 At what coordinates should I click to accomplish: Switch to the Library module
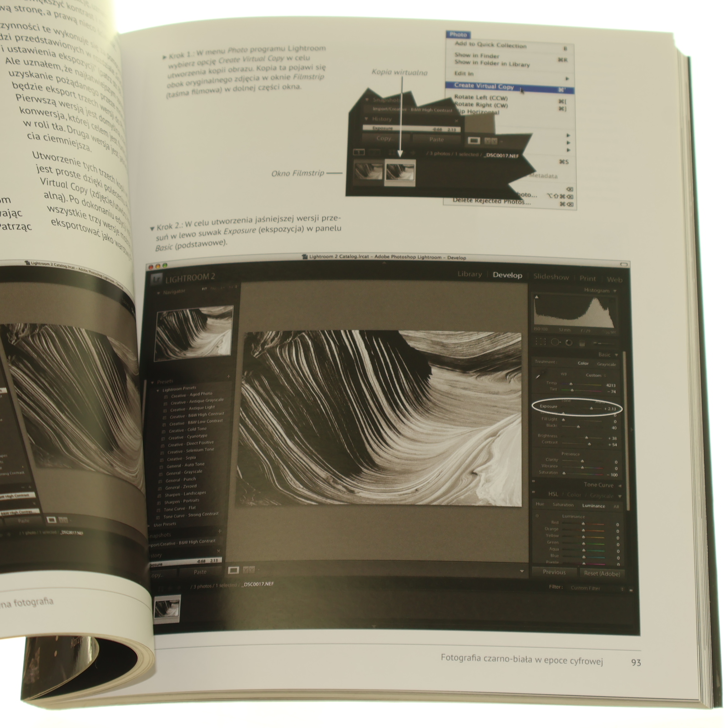469,274
